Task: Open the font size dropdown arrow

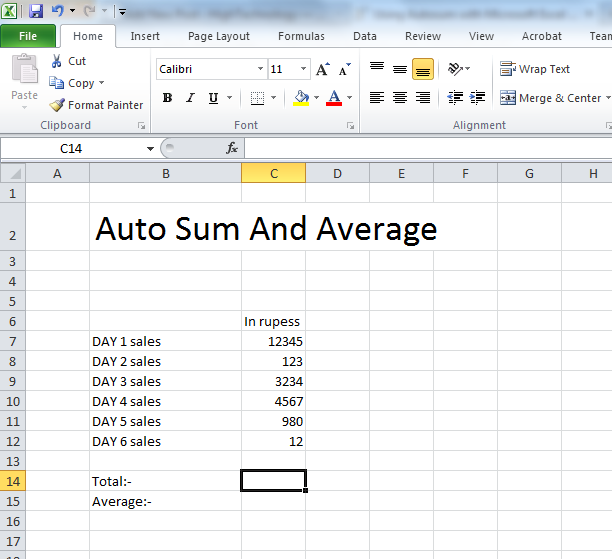Action: (303, 69)
